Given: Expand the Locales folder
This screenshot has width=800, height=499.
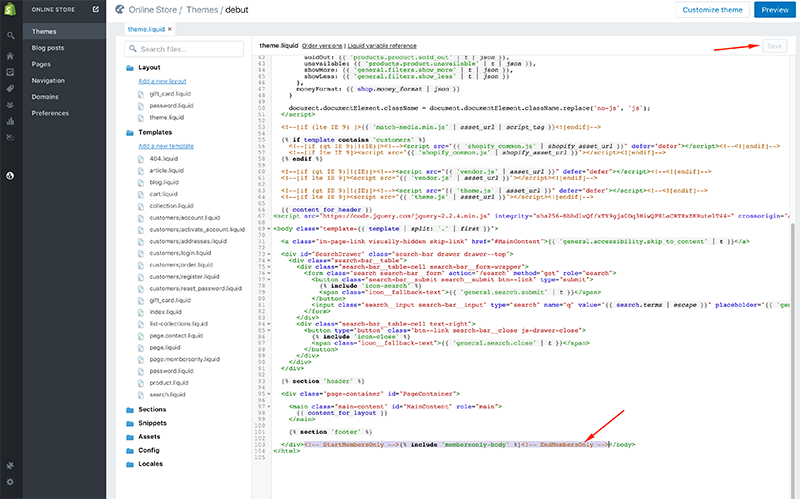Looking at the screenshot, I should (151, 464).
